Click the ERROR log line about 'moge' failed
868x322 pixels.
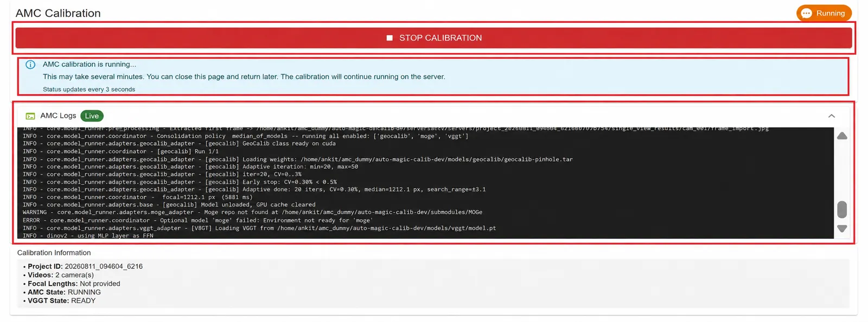click(x=197, y=220)
